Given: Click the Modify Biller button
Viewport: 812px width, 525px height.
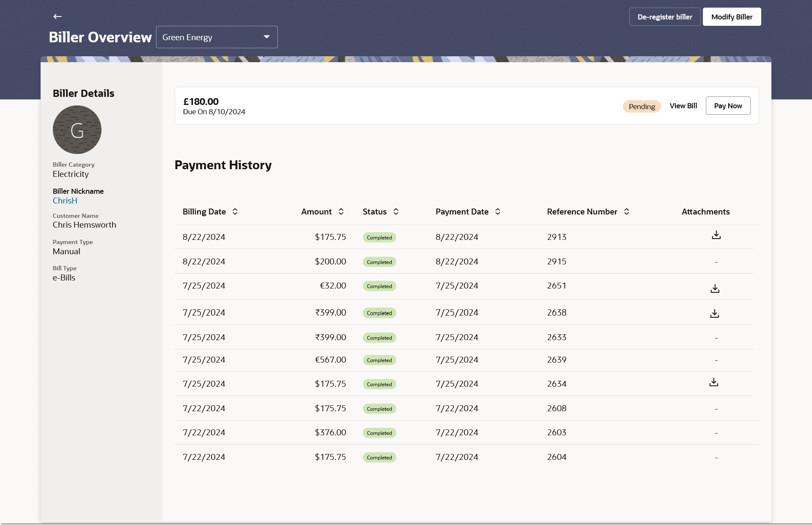Looking at the screenshot, I should pyautogui.click(x=732, y=17).
